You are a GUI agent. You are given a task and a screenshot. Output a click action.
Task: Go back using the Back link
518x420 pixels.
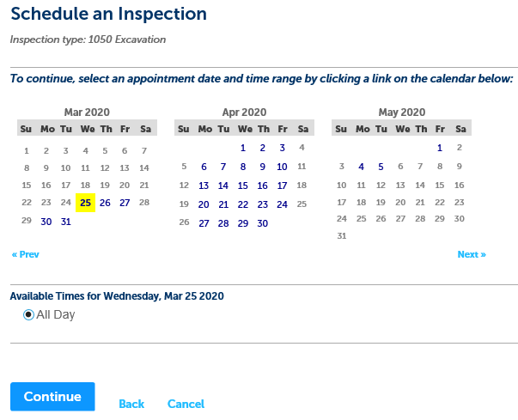(131, 404)
